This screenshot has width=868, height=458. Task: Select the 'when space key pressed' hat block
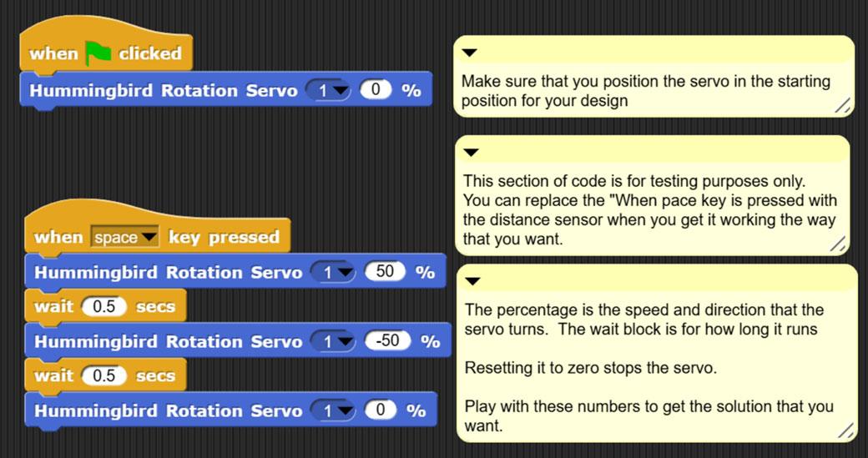(x=223, y=238)
